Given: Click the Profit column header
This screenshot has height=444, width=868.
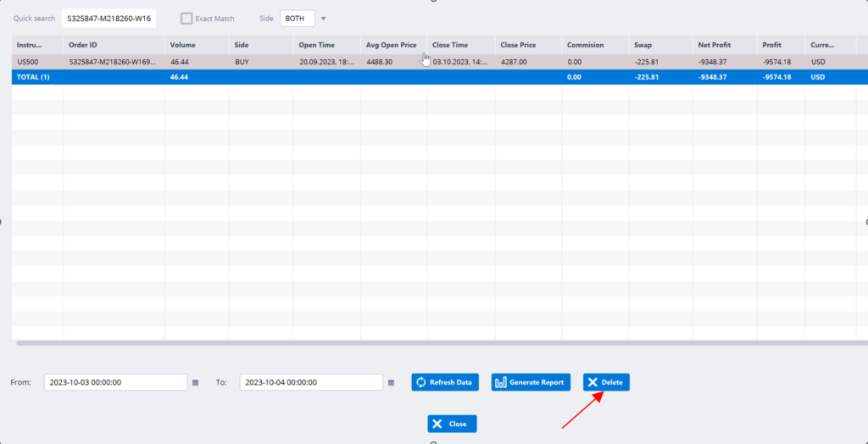Looking at the screenshot, I should (x=782, y=45).
